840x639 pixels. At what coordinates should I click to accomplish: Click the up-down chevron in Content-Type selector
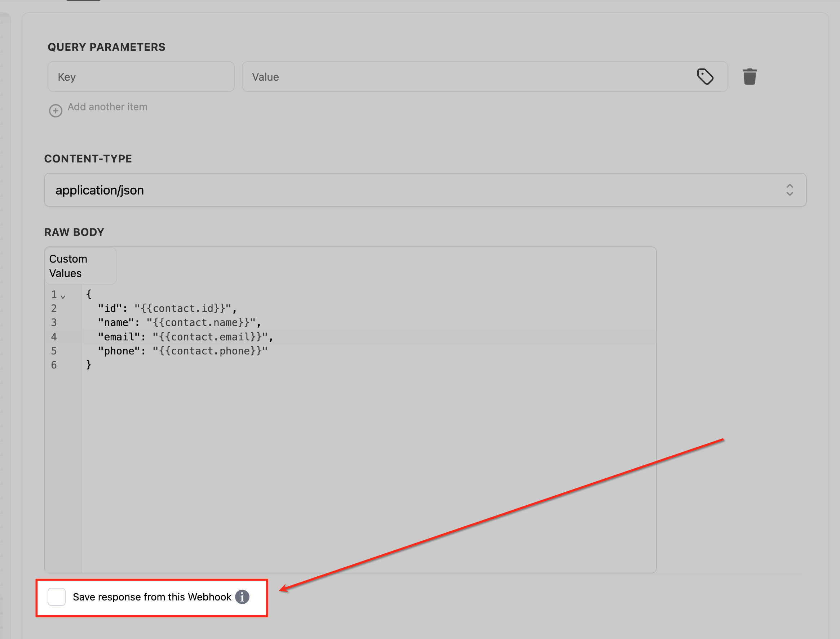click(790, 190)
